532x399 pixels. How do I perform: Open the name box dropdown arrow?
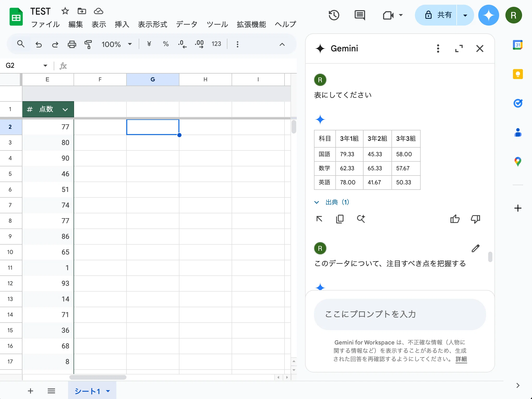45,65
